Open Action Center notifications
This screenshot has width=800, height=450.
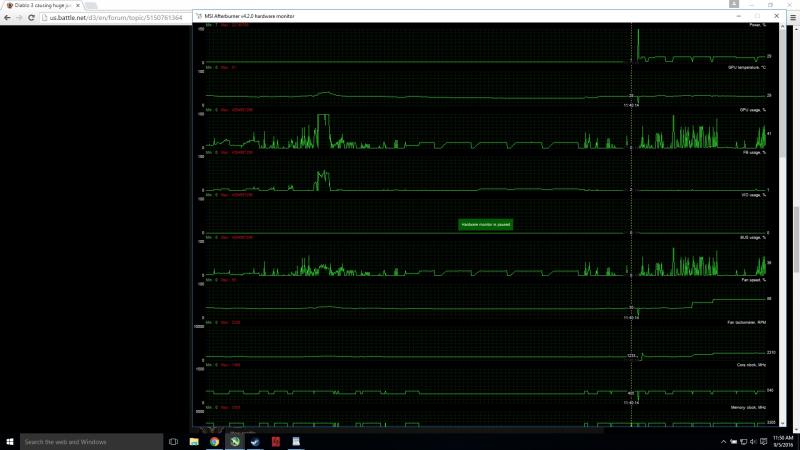(x=763, y=442)
